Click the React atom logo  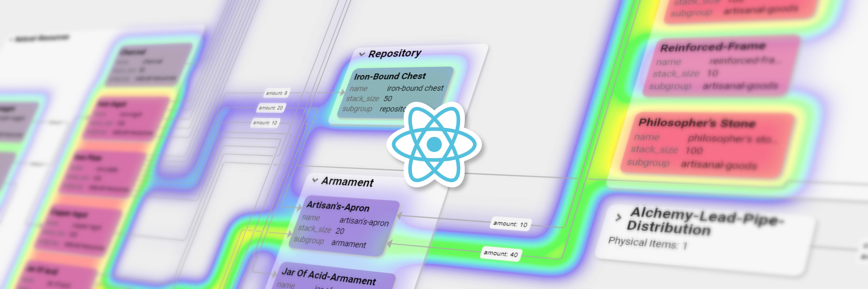(434, 144)
